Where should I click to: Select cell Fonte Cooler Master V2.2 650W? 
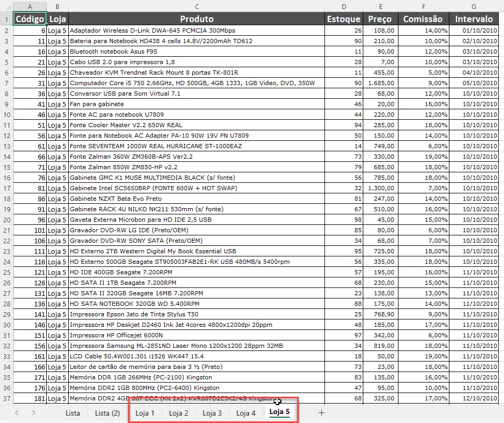pos(197,125)
